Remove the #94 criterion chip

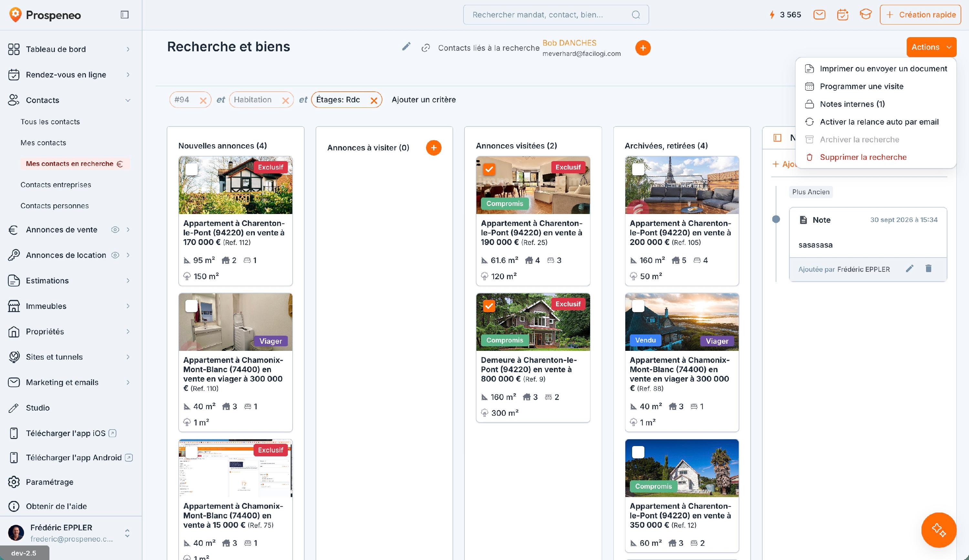click(x=203, y=100)
